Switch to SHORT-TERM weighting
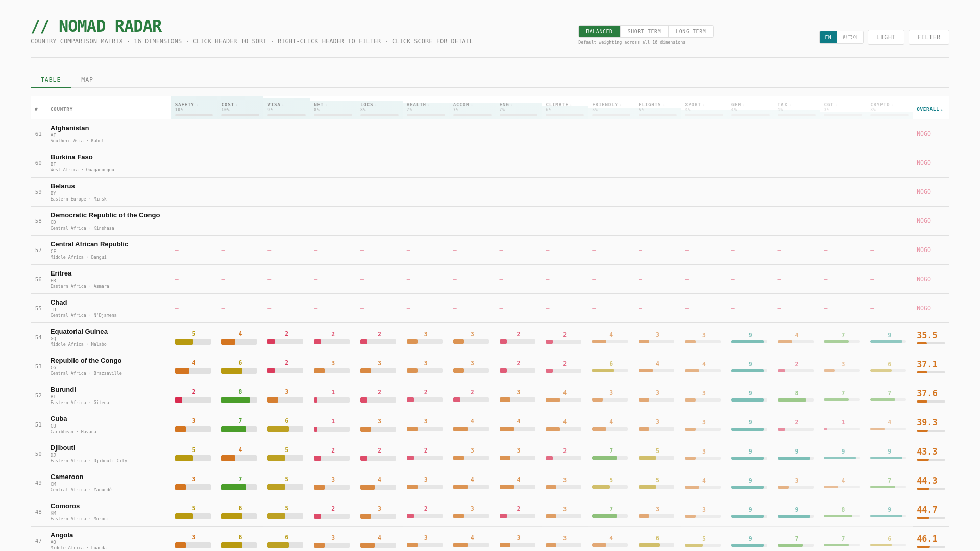980x551 pixels. tap(644, 32)
